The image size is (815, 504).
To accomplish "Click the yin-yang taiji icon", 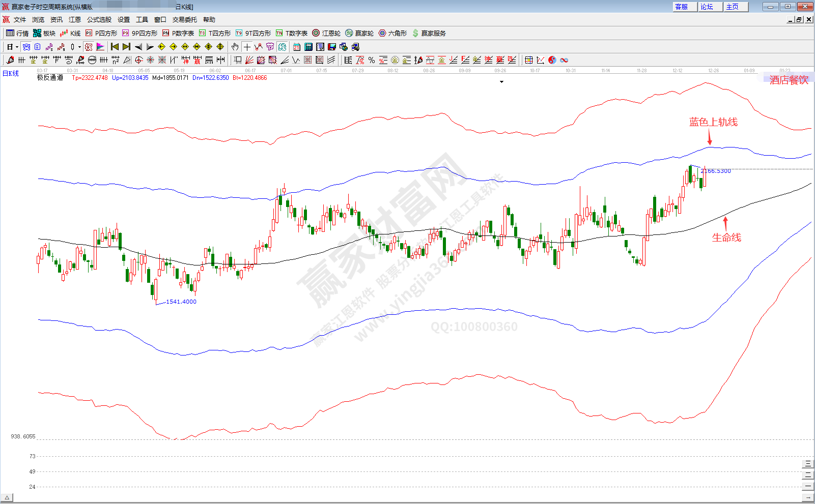I will 552,60.
